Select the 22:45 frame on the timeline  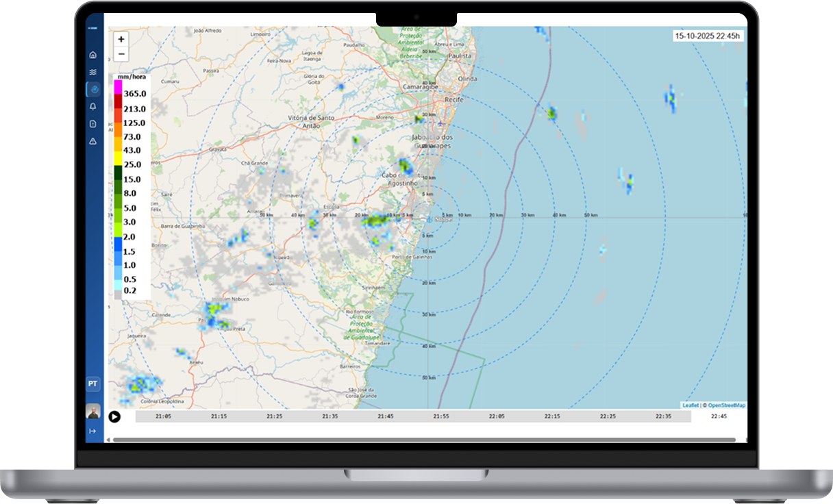pyautogui.click(x=719, y=415)
